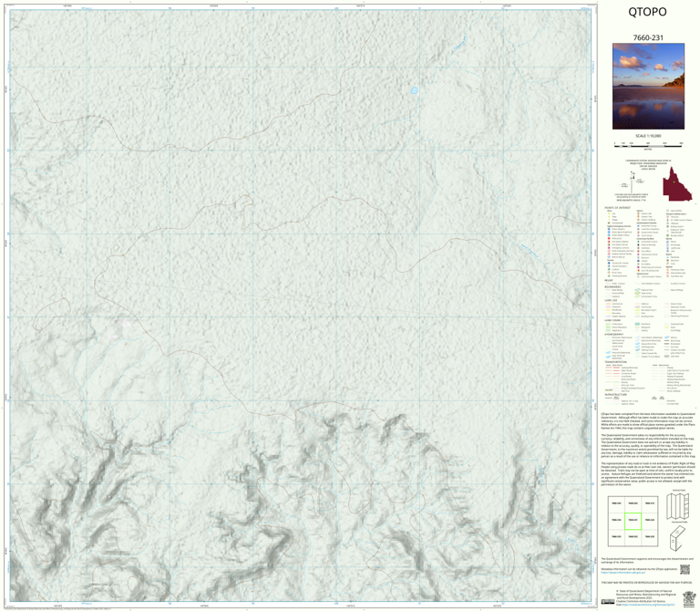
Task: Click the maroon Queensland locator map
Action: click(677, 184)
